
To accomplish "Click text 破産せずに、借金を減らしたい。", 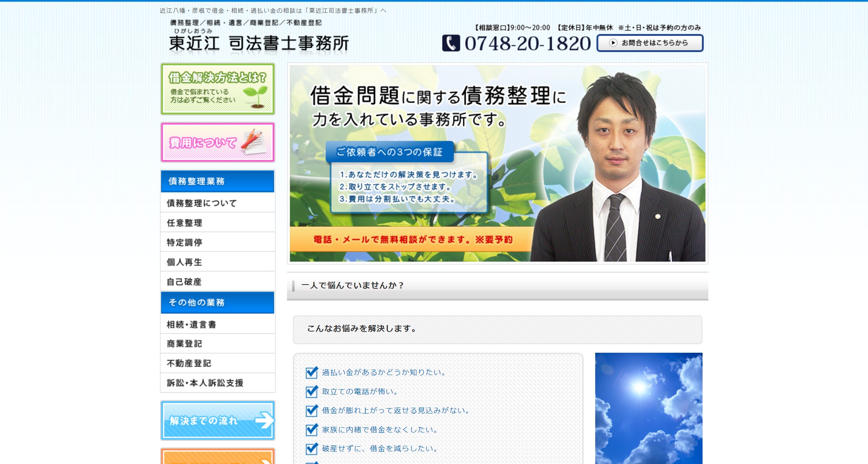I will 380,449.
